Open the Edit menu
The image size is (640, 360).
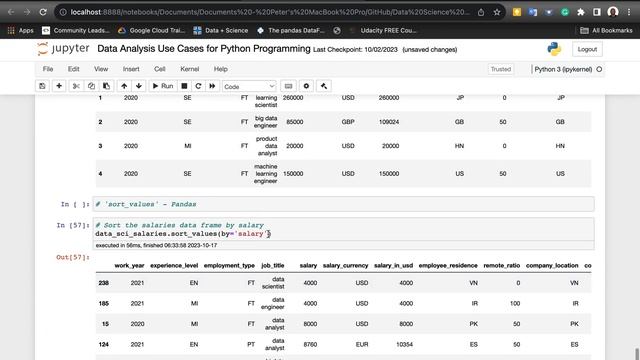coord(73,69)
